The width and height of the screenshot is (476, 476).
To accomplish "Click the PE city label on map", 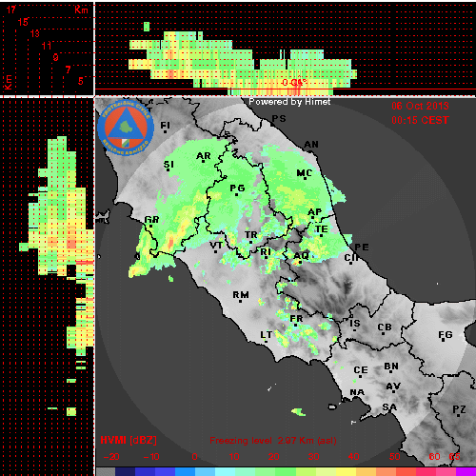I will tap(362, 248).
